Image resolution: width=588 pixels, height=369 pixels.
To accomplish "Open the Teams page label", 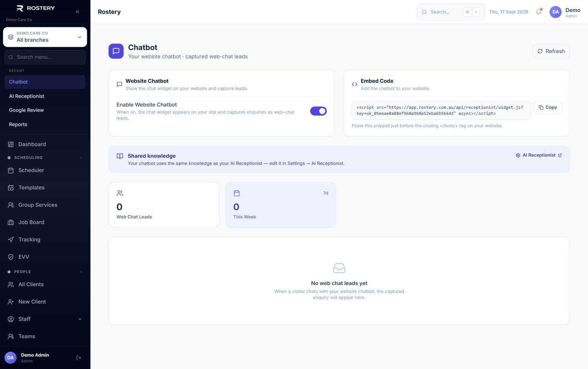I will click(27, 336).
